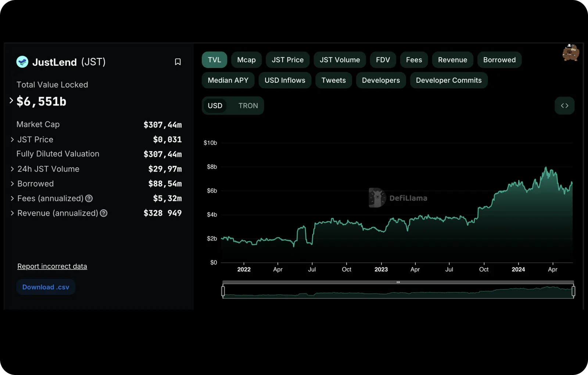Image resolution: width=588 pixels, height=375 pixels.
Task: Enable the Revenue chart series
Action: click(452, 60)
